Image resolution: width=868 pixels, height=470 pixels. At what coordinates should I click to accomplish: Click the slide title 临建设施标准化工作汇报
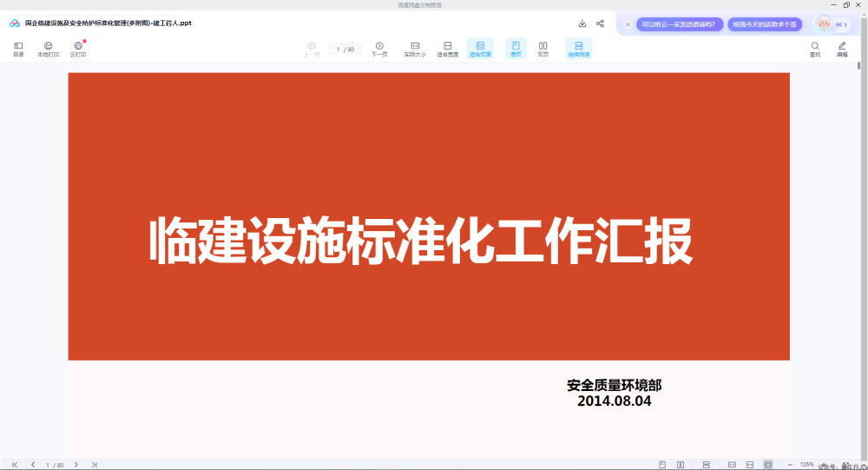[x=421, y=241]
